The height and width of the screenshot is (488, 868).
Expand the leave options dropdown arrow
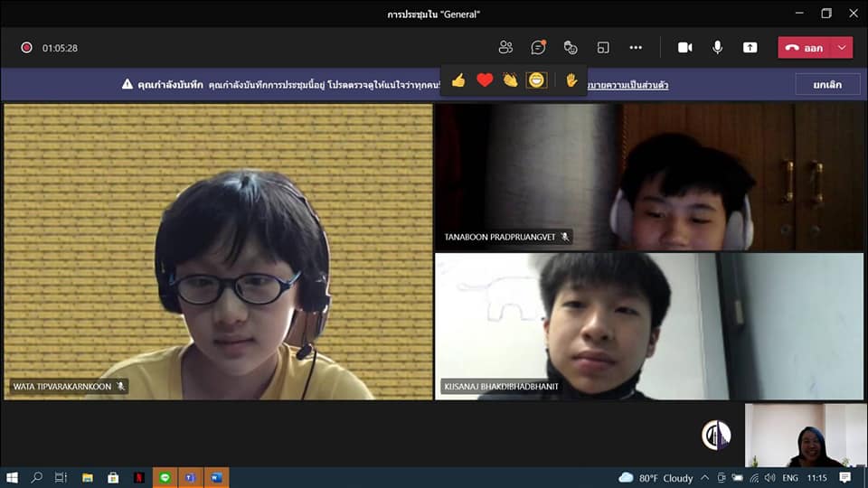[843, 48]
